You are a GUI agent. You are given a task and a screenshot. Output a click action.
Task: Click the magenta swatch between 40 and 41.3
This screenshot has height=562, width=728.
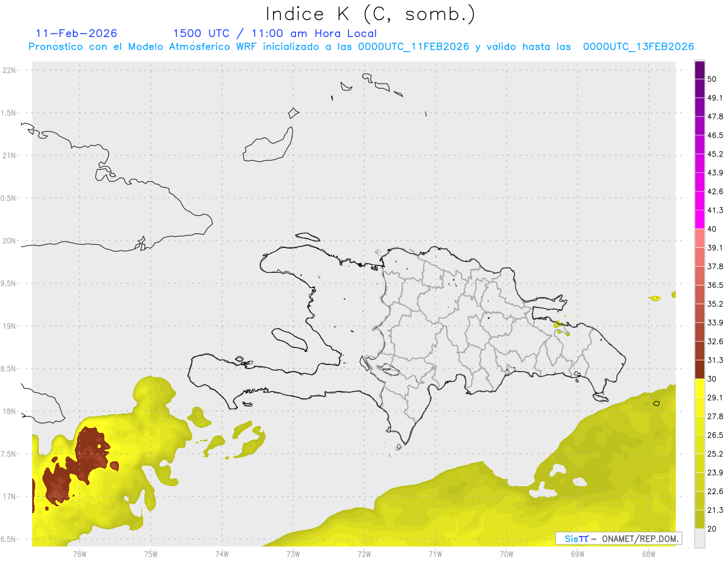pos(700,219)
